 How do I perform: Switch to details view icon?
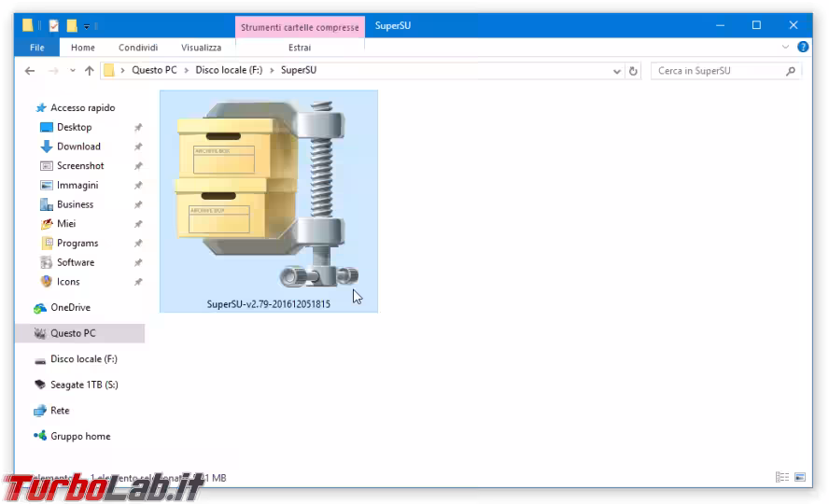[x=781, y=478]
